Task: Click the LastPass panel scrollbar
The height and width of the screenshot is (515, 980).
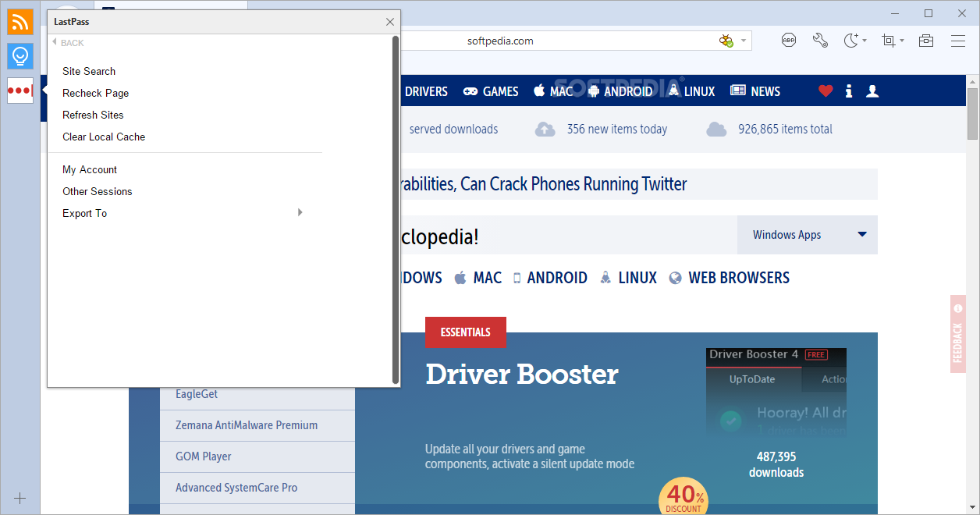Action: click(396, 210)
